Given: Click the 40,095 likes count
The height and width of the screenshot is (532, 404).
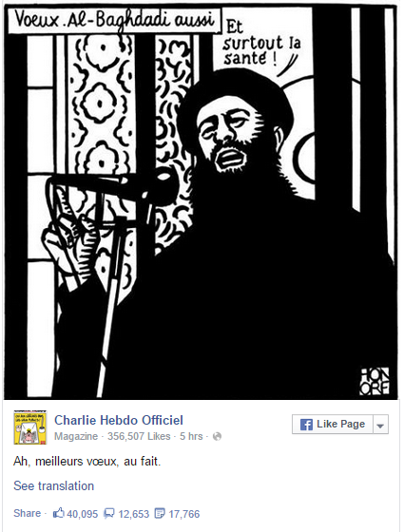Looking at the screenshot, I should pyautogui.click(x=82, y=514).
